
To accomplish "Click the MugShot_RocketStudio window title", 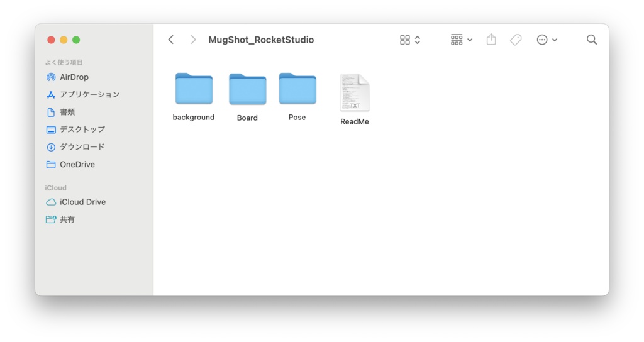I will tap(261, 40).
